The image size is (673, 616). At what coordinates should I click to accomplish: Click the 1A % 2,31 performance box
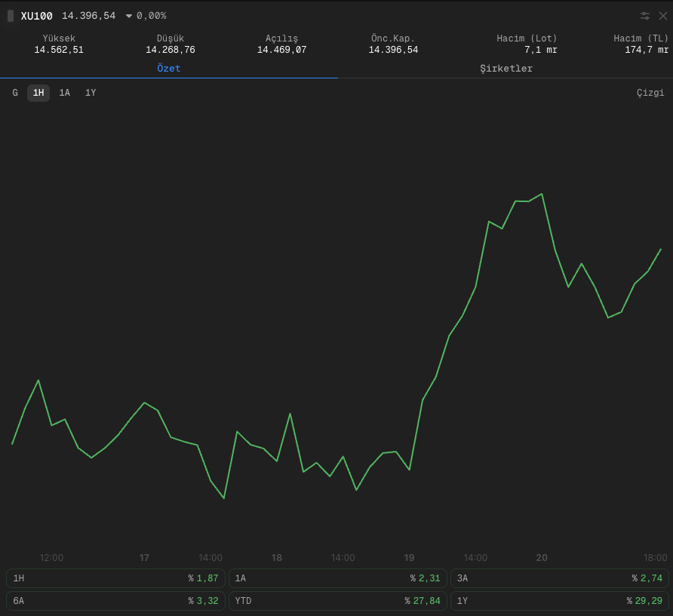pos(338,578)
